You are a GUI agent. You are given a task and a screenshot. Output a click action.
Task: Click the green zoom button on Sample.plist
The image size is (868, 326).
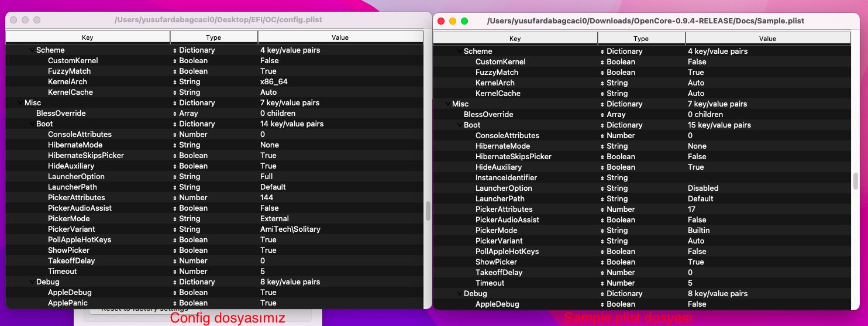[x=464, y=21]
